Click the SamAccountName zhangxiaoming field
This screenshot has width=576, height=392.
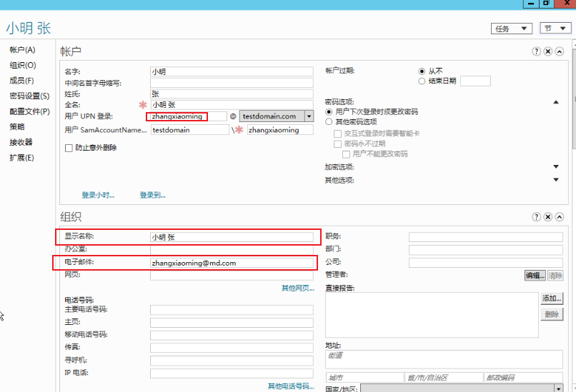tap(280, 130)
